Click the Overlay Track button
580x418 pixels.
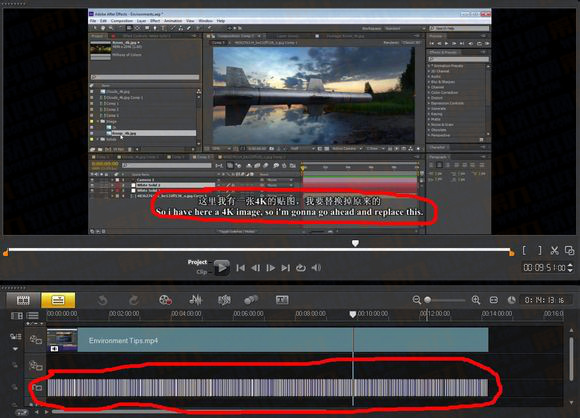coord(36,365)
